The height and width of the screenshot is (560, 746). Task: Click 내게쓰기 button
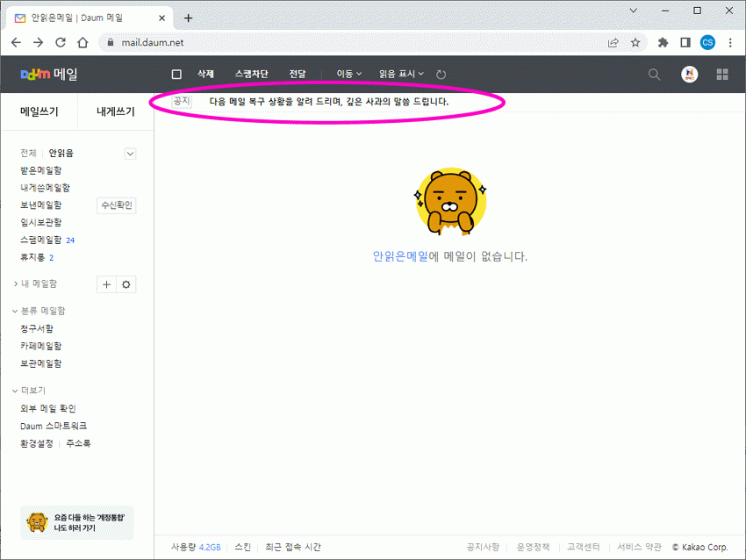pos(116,111)
